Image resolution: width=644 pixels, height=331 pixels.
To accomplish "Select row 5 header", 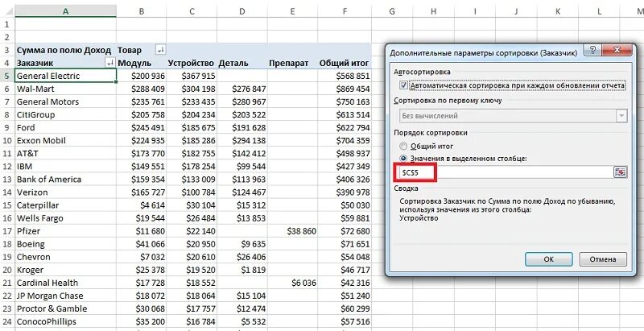I will (x=7, y=76).
